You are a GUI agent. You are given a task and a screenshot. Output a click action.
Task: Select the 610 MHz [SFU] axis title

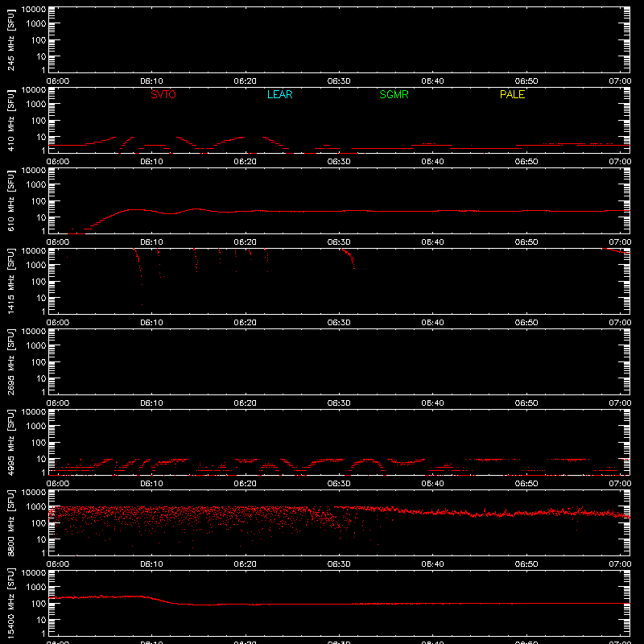click(10, 201)
